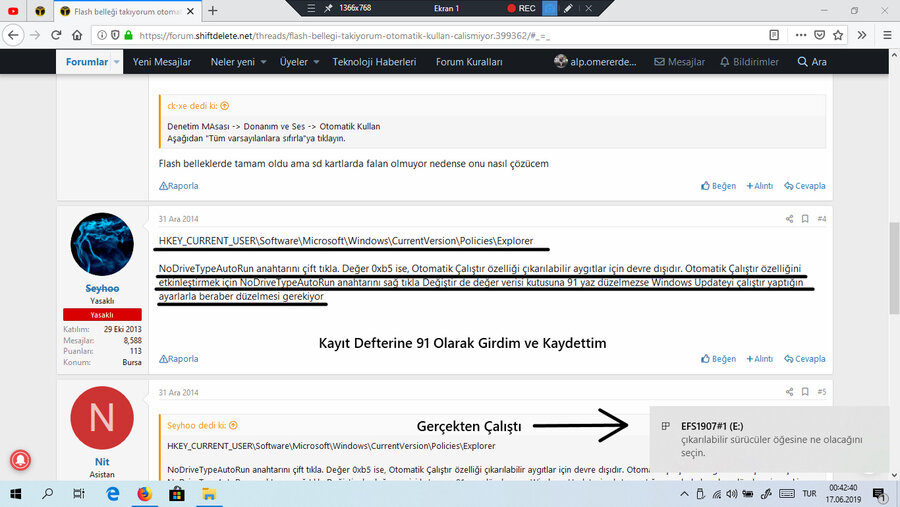Click the browser Back arrow
Viewport: 900px width, 507px height.
pyautogui.click(x=13, y=35)
